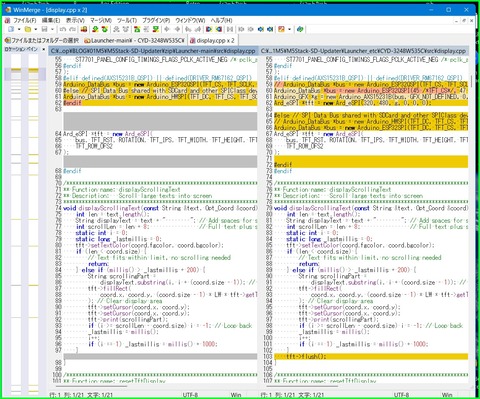Click the Save floppy disk icon
480x399 pixels.
click(x=44, y=29)
